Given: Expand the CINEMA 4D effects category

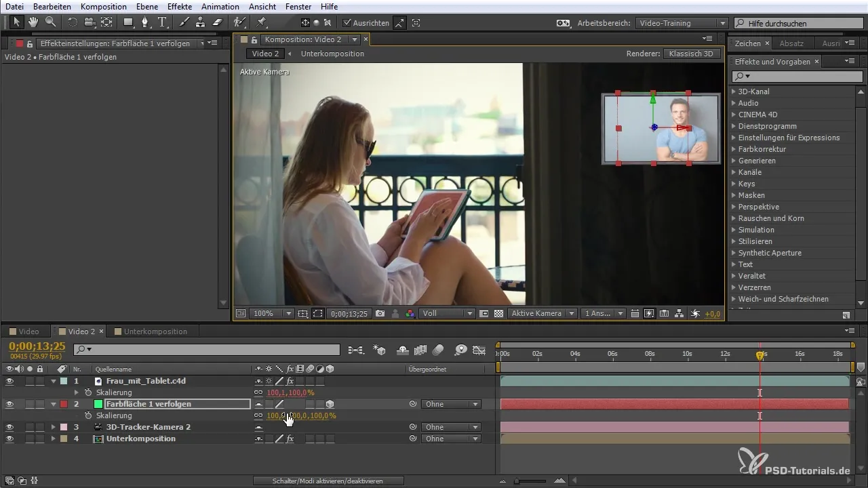Looking at the screenshot, I should coord(734,115).
